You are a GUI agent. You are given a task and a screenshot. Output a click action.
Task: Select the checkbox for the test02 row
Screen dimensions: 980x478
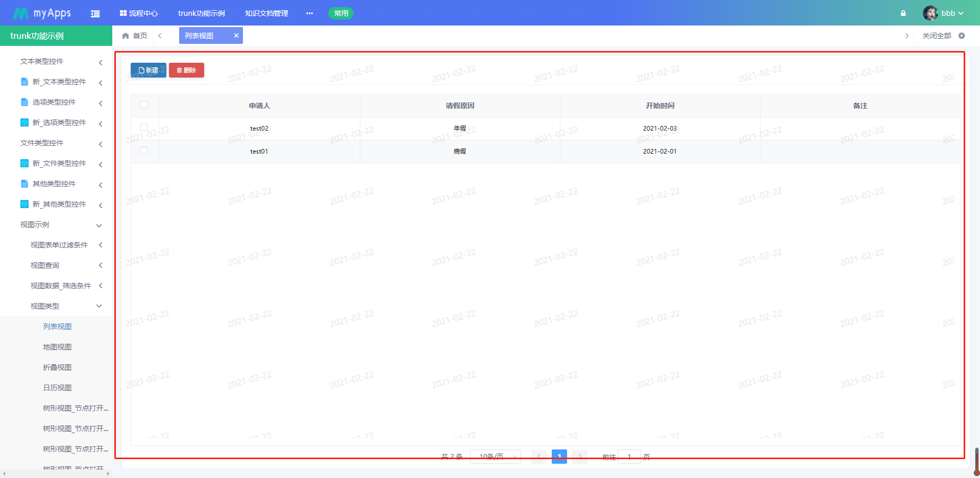(144, 128)
